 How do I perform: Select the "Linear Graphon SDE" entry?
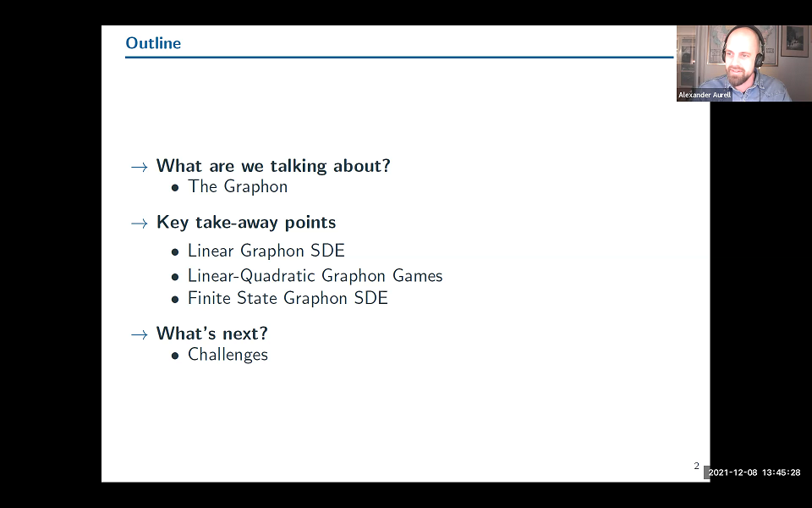pos(266,251)
